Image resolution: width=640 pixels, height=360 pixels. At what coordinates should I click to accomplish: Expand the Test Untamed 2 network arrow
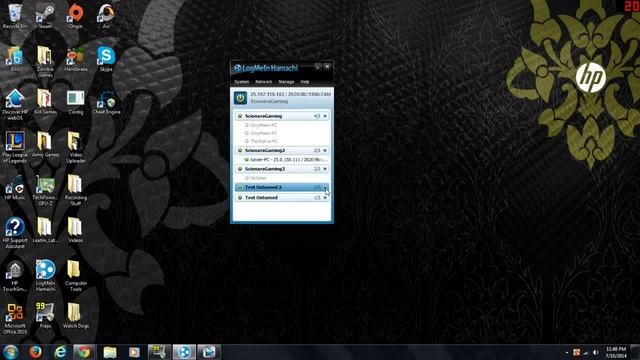point(325,187)
